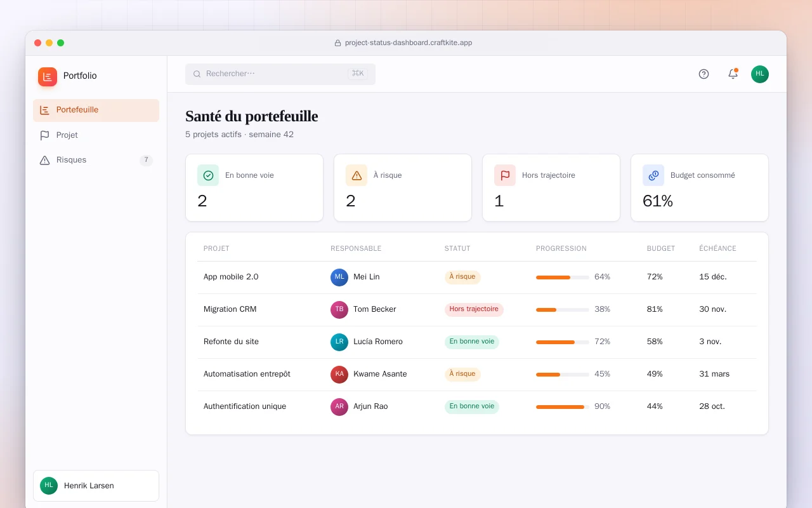The height and width of the screenshot is (508, 812).
Task: Click the warning triangle icon on À risque card
Action: coord(357,175)
